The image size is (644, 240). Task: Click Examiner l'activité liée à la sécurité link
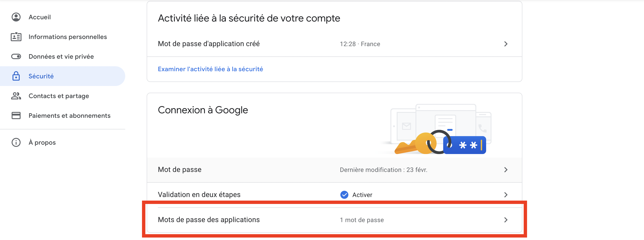click(210, 69)
